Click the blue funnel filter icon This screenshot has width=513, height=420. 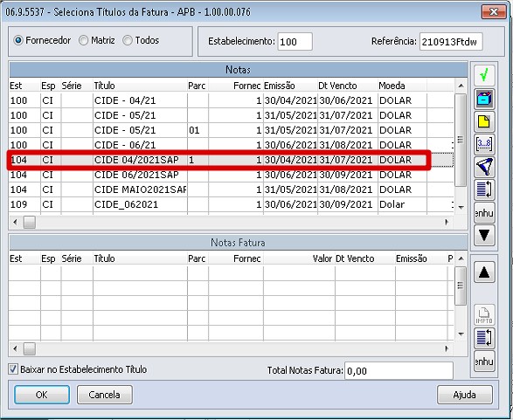pos(484,167)
